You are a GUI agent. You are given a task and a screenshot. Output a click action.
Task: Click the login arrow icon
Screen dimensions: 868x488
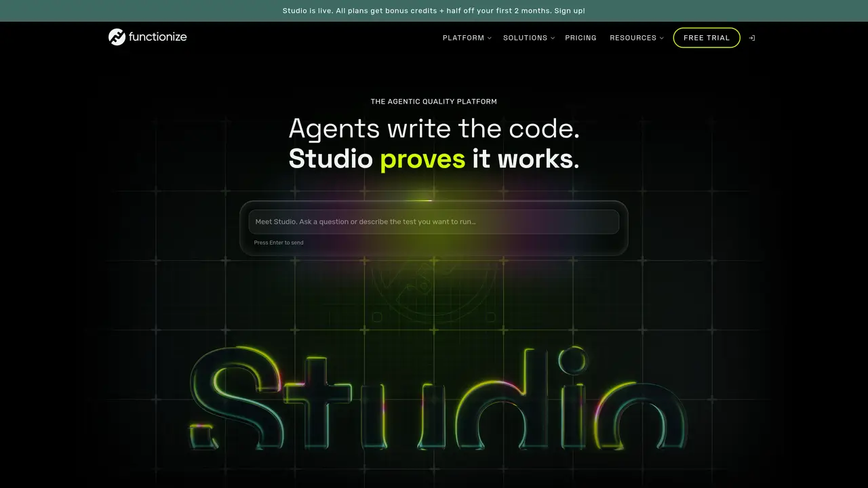click(x=752, y=38)
